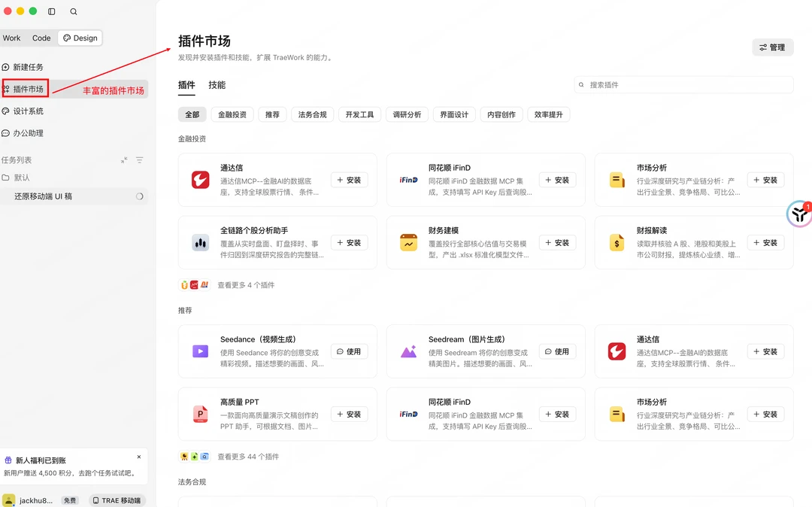Install 同花顺 iFinD in 推荐 section
This screenshot has height=507, width=812.
click(558, 414)
